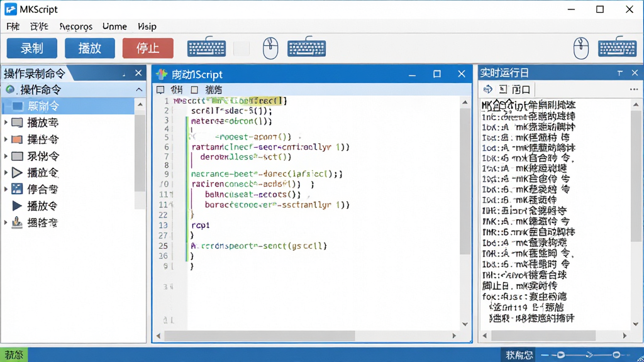Image resolution: width=644 pixels, height=362 pixels.
Task: Click the blue 播放 playback button
Action: [89, 48]
